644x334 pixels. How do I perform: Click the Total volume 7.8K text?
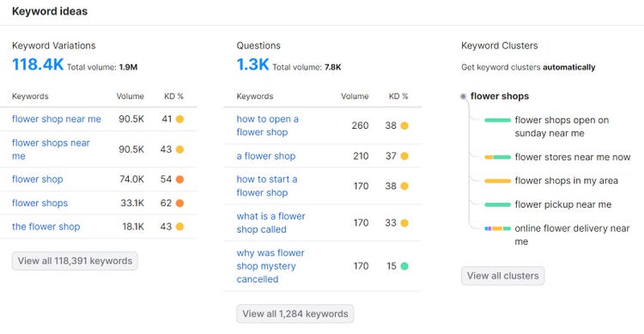307,67
